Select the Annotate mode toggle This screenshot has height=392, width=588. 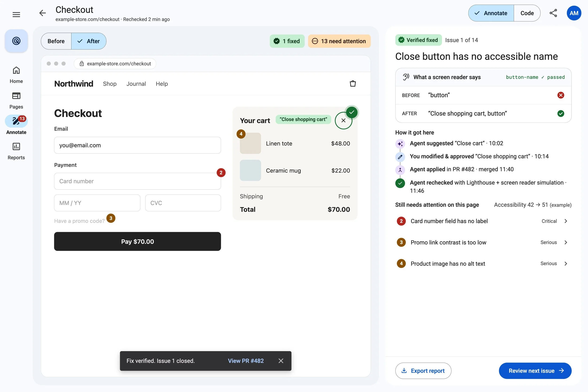coord(491,13)
